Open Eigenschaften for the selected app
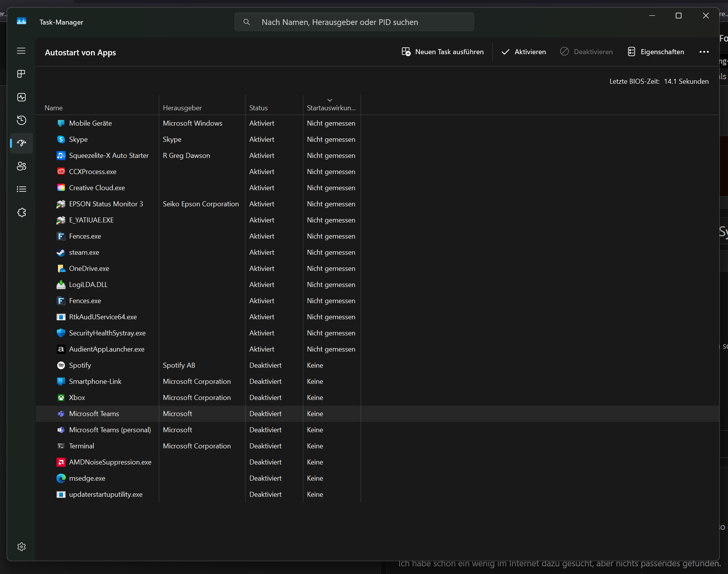The image size is (728, 574). pos(656,52)
